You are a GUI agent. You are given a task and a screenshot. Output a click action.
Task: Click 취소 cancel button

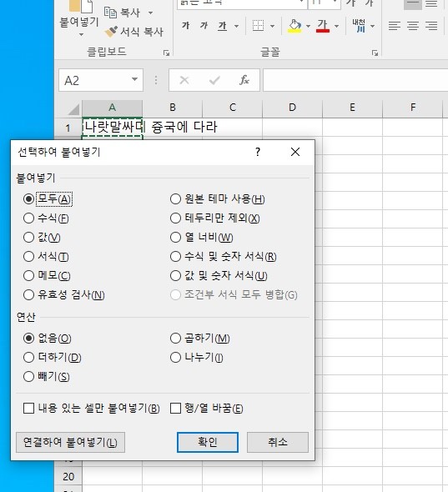pos(278,443)
